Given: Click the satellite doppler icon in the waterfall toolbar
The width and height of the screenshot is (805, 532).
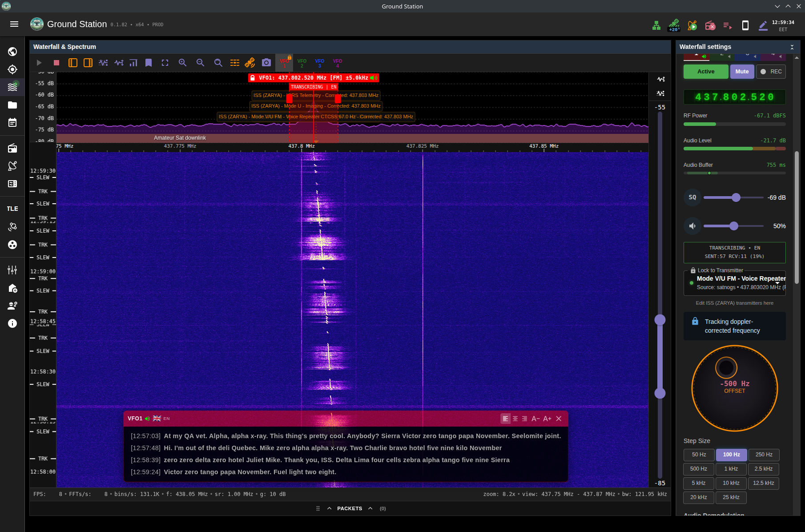Looking at the screenshot, I should coord(250,62).
